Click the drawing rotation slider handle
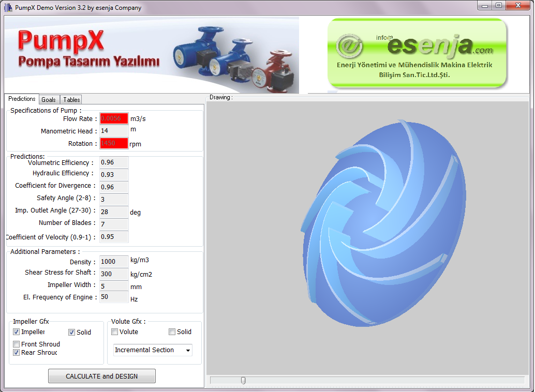535x392 pixels. click(x=243, y=381)
